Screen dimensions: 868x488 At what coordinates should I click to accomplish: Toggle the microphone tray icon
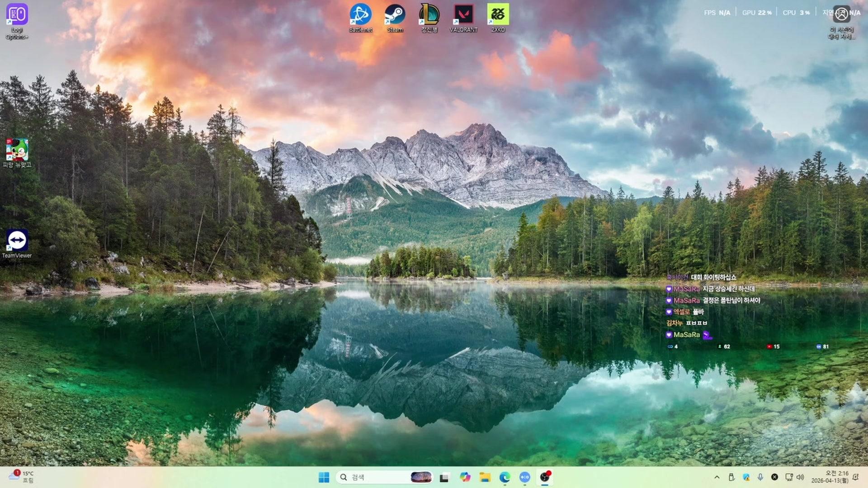click(x=760, y=477)
